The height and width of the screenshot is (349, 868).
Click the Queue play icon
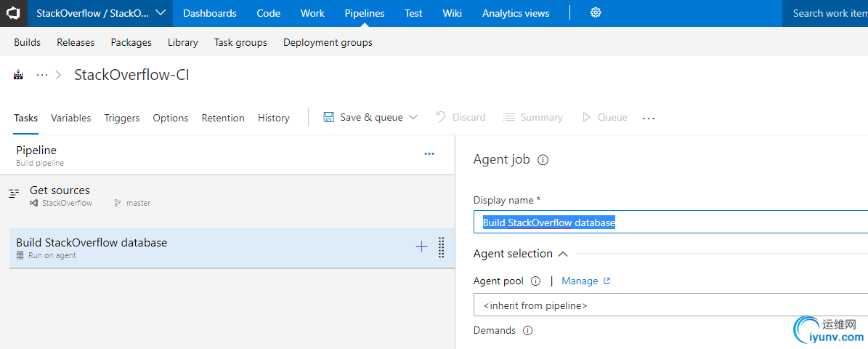tap(586, 118)
